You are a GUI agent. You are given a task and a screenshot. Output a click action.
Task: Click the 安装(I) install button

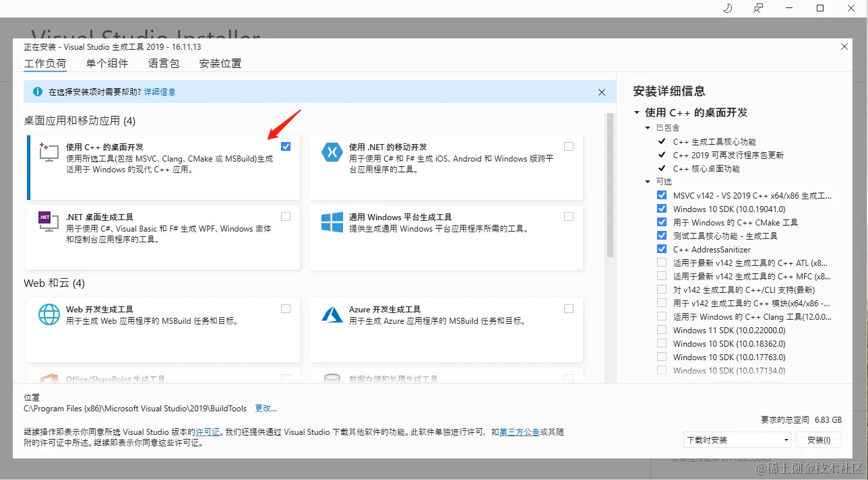point(819,440)
